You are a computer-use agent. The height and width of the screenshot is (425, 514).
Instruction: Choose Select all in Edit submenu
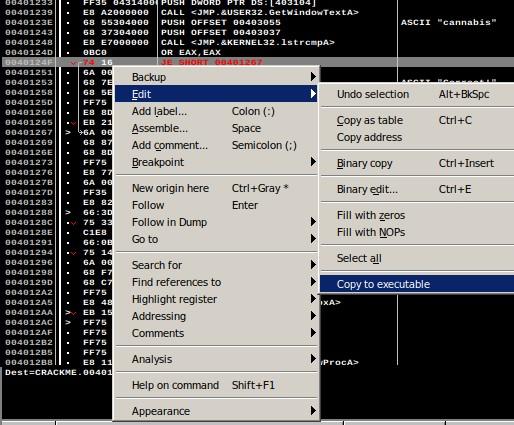click(x=417, y=258)
